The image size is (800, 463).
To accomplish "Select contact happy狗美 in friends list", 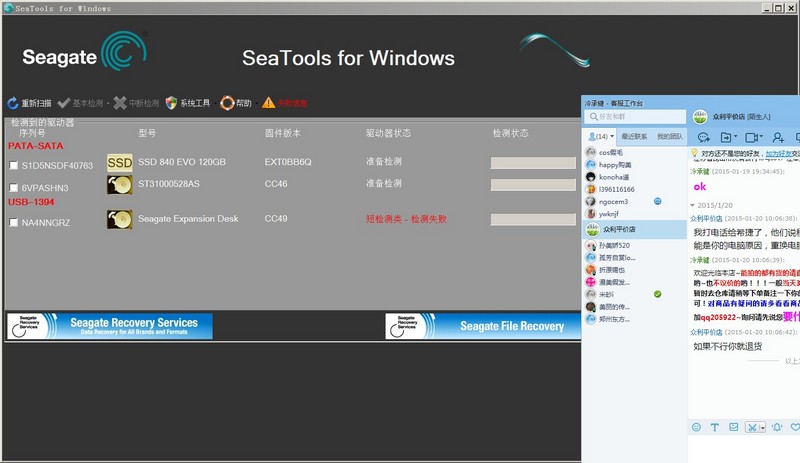I will 635,164.
